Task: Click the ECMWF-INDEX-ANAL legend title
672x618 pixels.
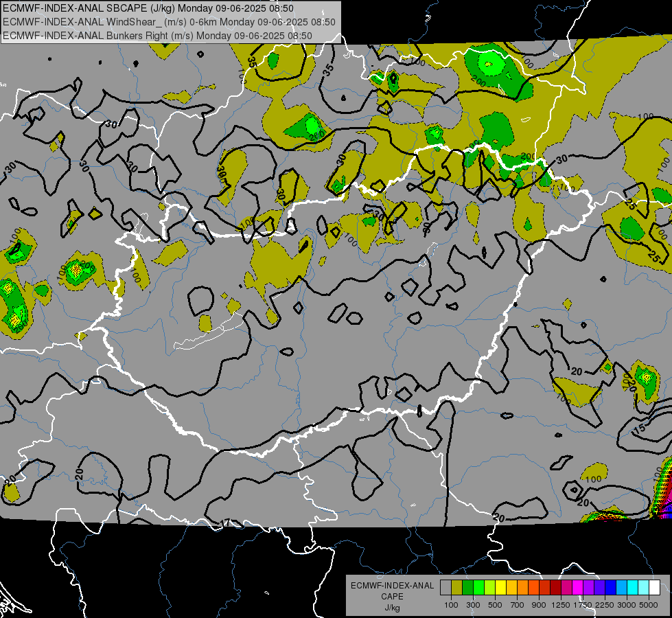Action: [x=392, y=586]
